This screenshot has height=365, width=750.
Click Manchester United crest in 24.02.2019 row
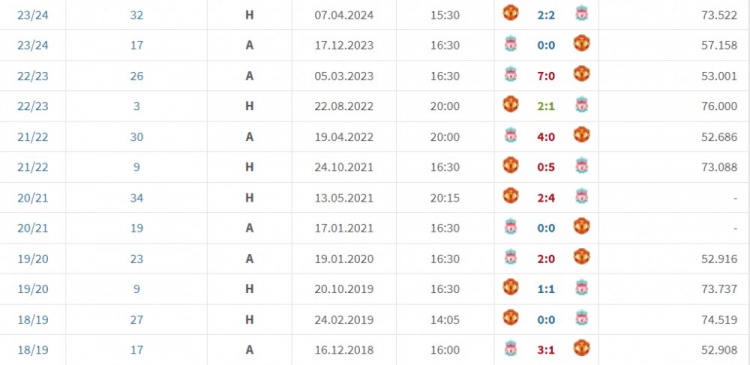pyautogui.click(x=510, y=317)
